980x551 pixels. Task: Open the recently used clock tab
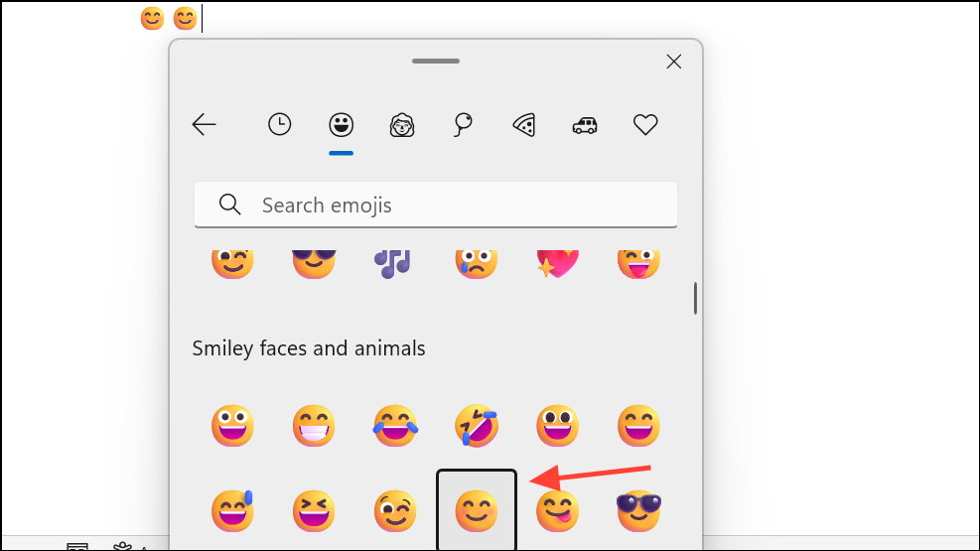click(x=280, y=124)
